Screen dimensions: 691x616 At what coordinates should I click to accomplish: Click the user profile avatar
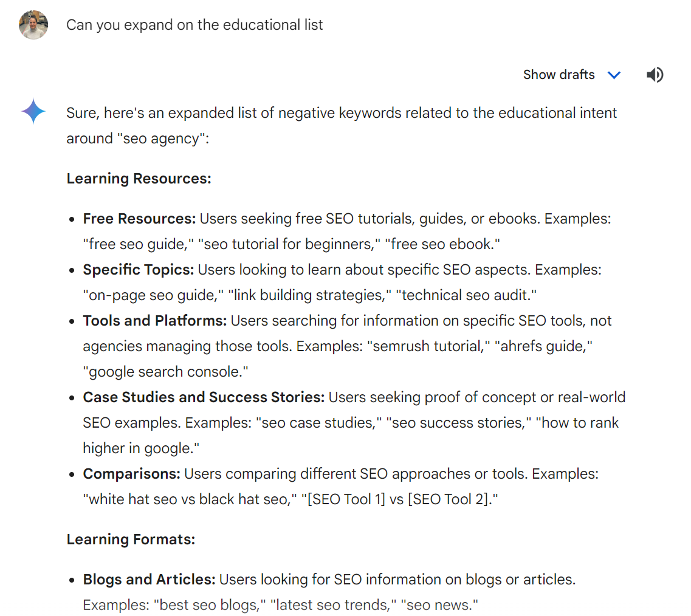pyautogui.click(x=33, y=25)
